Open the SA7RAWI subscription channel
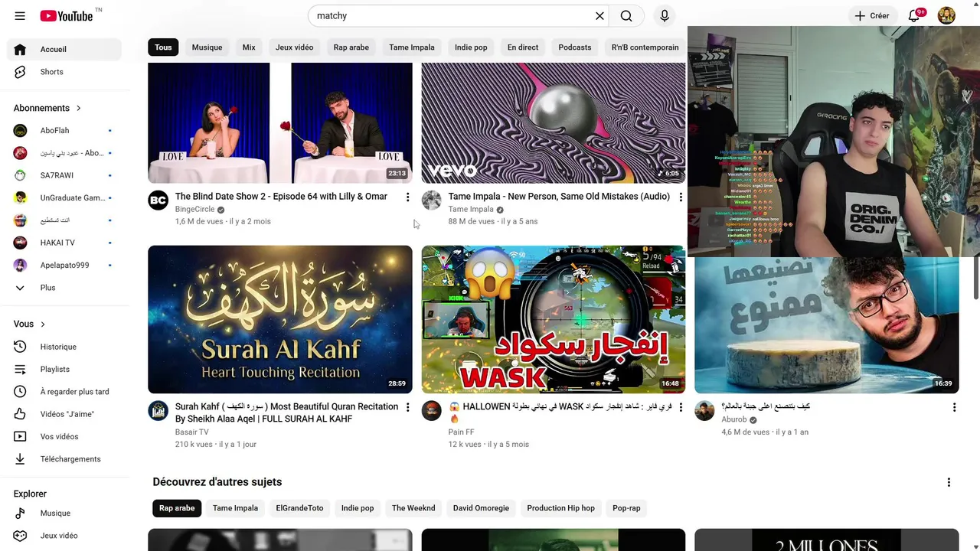Viewport: 980px width, 551px height. [x=64, y=175]
